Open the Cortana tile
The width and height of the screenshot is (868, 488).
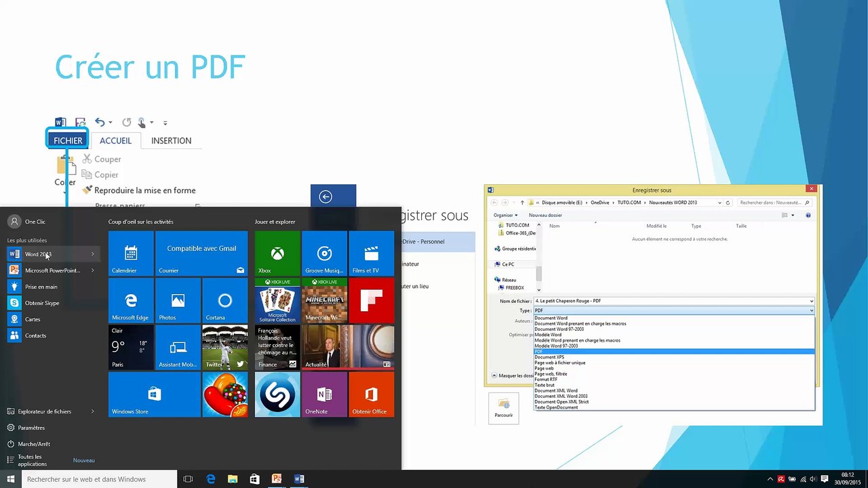pos(225,300)
